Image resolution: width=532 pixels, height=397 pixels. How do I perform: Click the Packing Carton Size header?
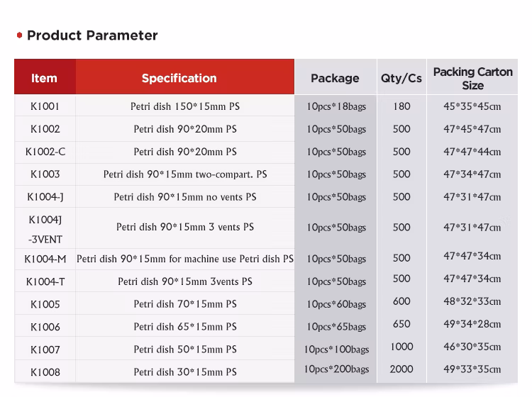tap(472, 79)
